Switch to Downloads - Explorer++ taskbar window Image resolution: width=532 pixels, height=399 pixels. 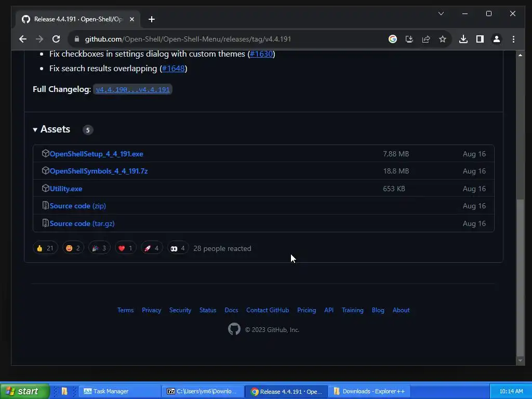pos(369,391)
